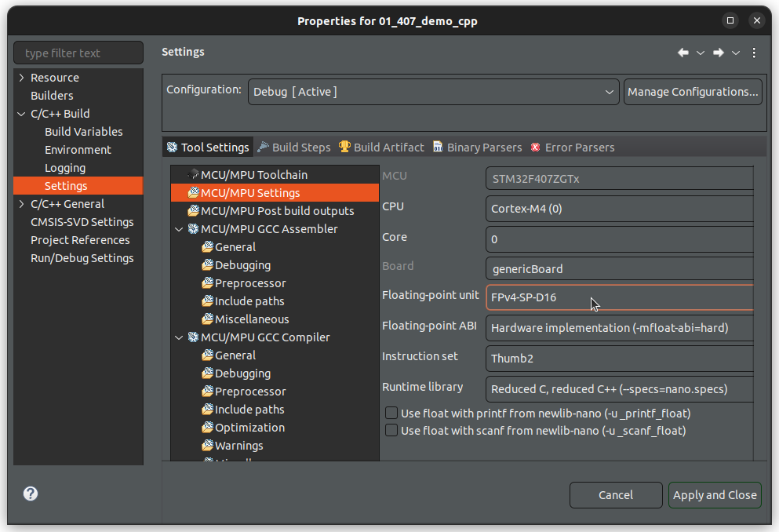Click the Apply and Close button
Screen dimensions: 779x532
click(715, 494)
